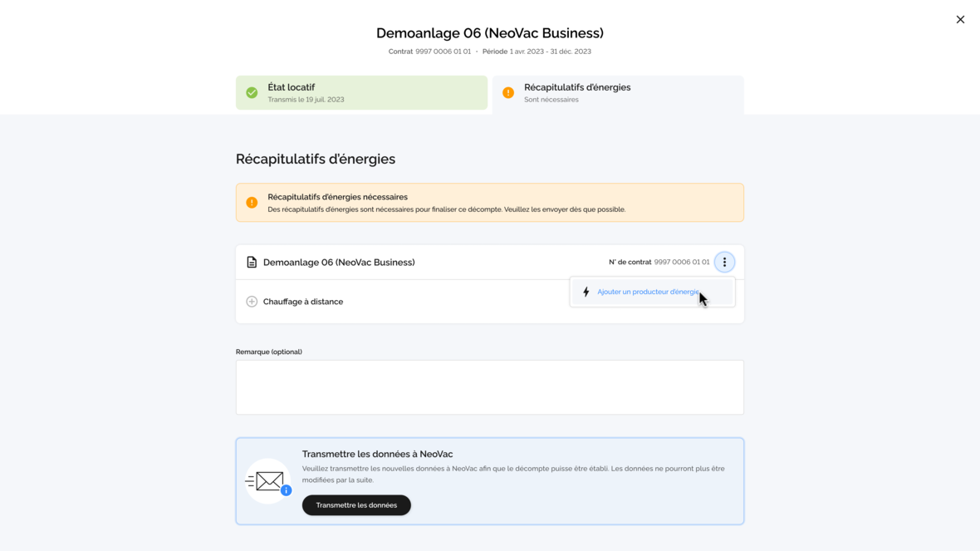This screenshot has height=551, width=980.
Task: Click the Période dates under the page title
Action: 550,52
